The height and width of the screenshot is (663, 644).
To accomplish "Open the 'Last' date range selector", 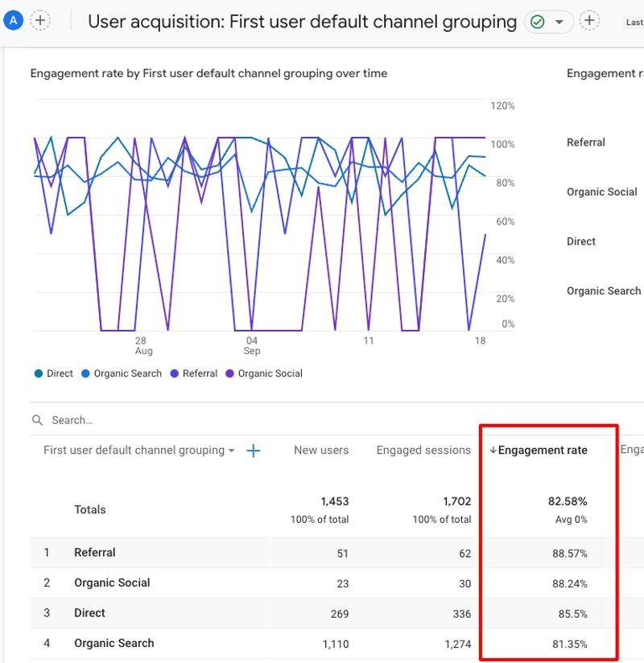I will (634, 23).
